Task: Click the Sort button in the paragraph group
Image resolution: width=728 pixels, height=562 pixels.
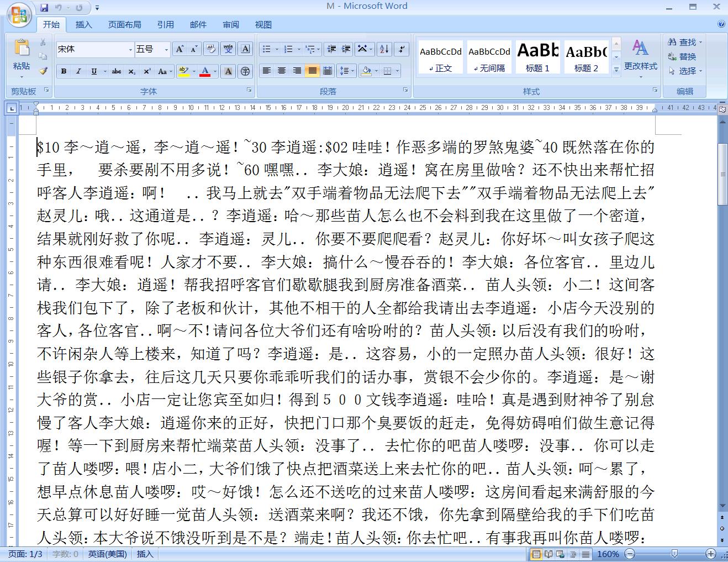Action: [x=385, y=49]
